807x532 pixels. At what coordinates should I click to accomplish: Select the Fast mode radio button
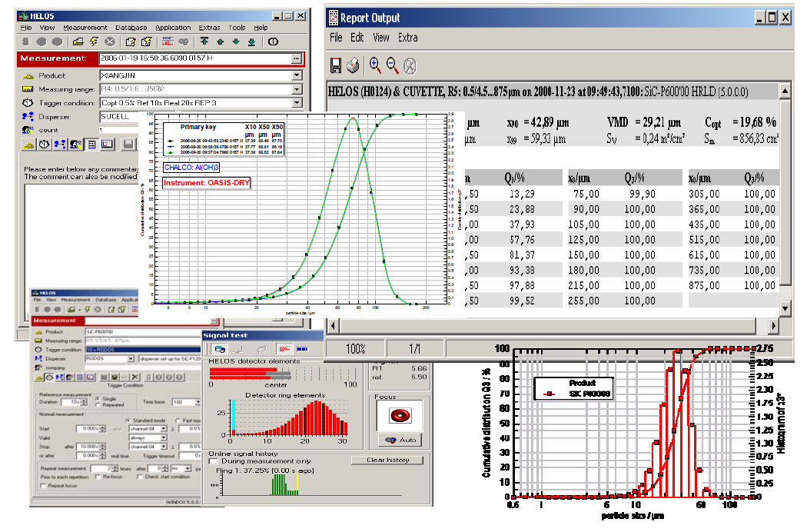coord(178,421)
